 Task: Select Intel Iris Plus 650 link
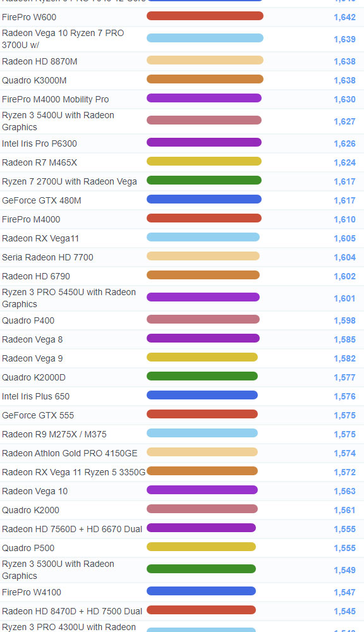click(x=36, y=397)
